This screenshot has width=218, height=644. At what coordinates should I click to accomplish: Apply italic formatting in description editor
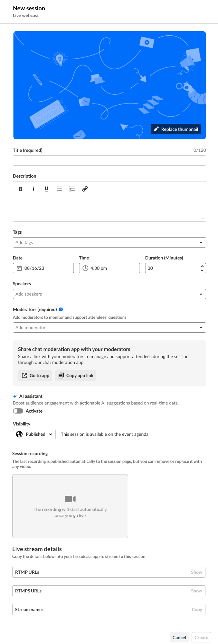(33, 189)
